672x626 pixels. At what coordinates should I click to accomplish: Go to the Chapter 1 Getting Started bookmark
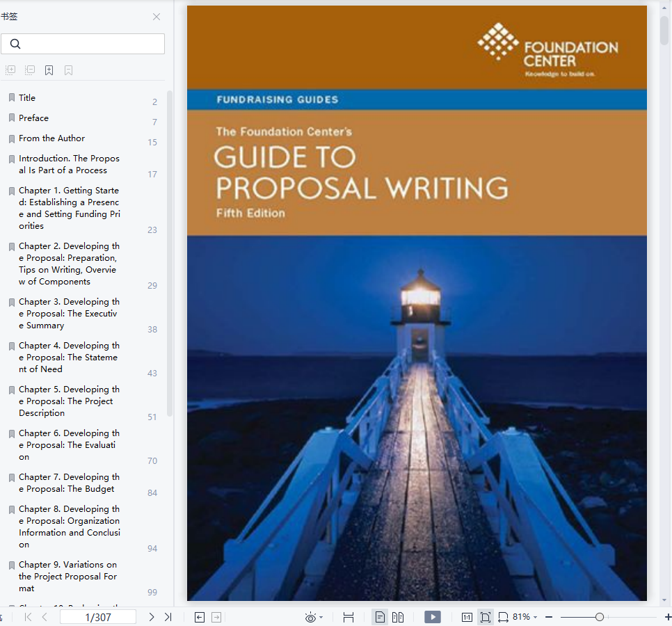click(69, 208)
